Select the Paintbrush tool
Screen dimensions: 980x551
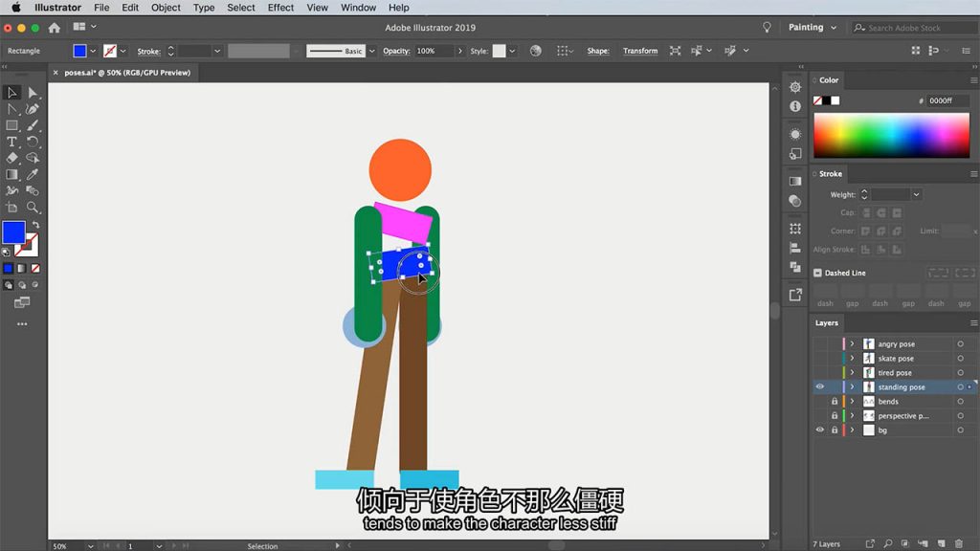[33, 125]
